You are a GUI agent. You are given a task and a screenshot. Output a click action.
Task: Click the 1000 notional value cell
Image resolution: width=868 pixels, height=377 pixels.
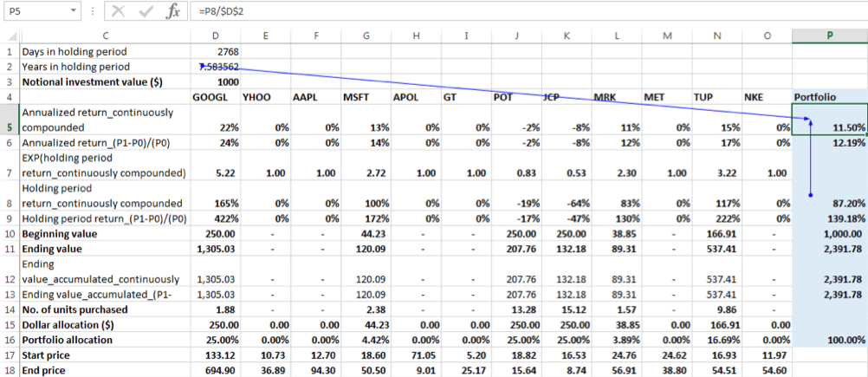pos(216,81)
